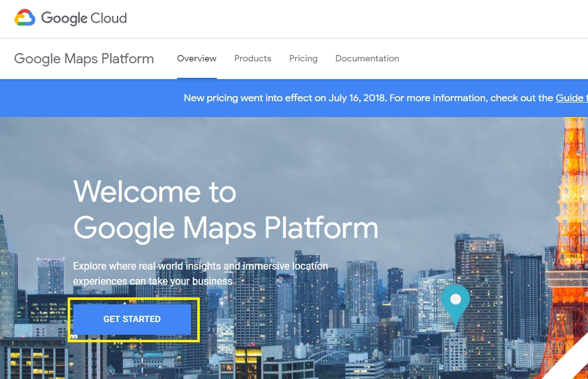Go to the Pricing tab
588x379 pixels.
[x=303, y=59]
